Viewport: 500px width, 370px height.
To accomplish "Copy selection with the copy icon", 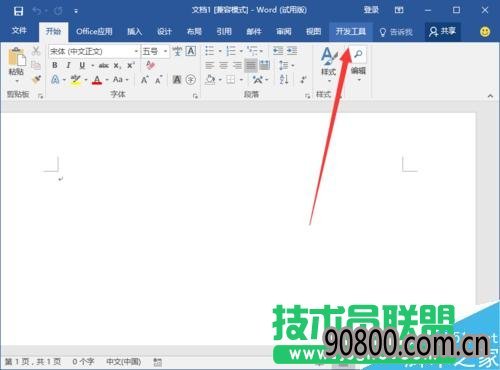I will coord(36,65).
